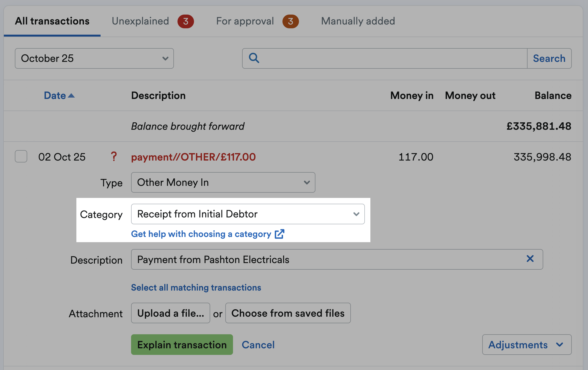The height and width of the screenshot is (370, 588).
Task: Click the Search button
Action: tap(549, 58)
